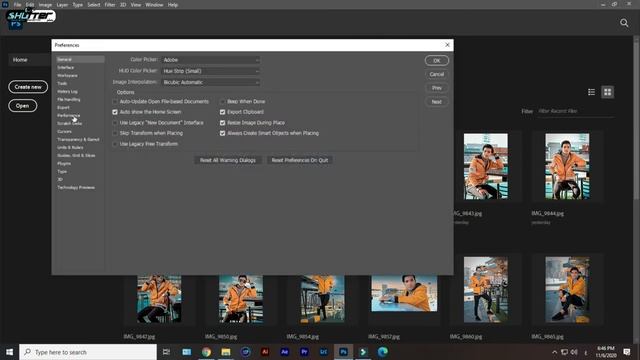640x360 pixels.
Task: Uncheck Always Create Smart Objects when Placing
Action: [222, 133]
